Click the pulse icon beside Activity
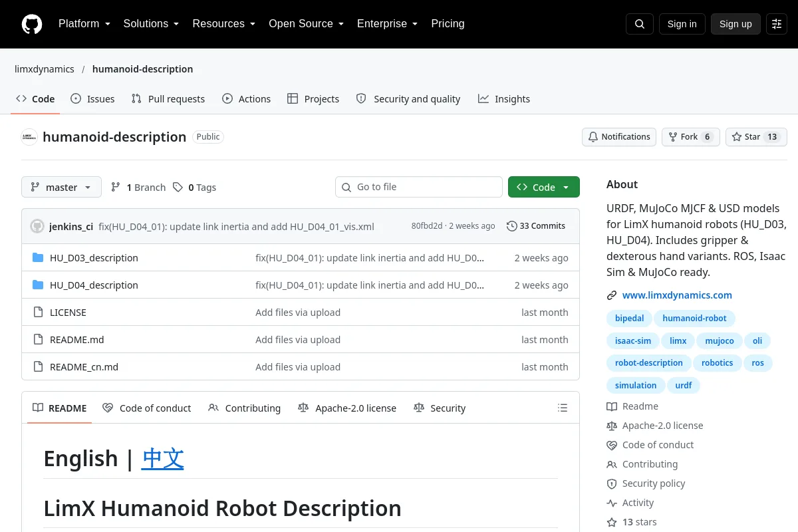798x532 pixels. click(x=612, y=503)
